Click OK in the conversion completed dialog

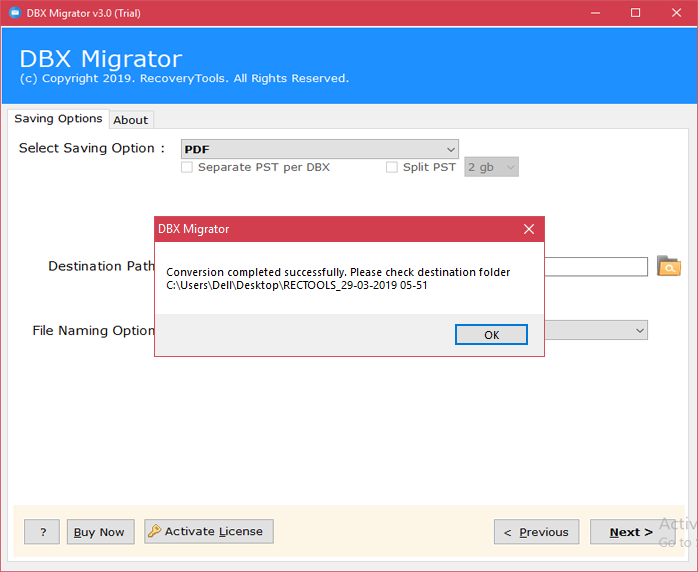[x=491, y=334]
